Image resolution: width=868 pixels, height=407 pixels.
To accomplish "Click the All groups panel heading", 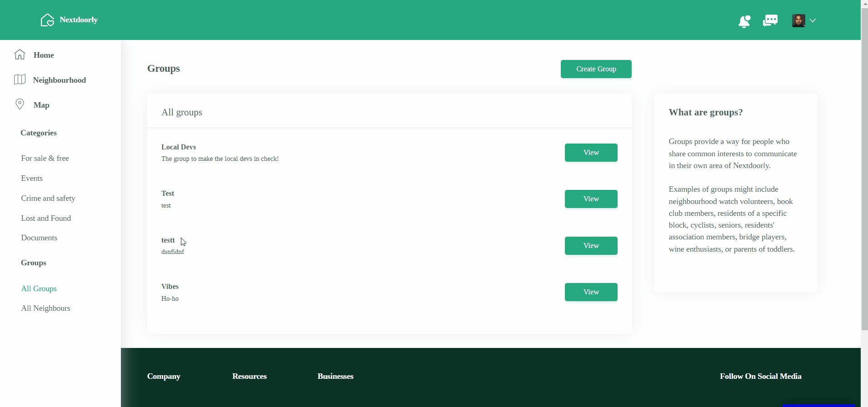I will point(182,112).
